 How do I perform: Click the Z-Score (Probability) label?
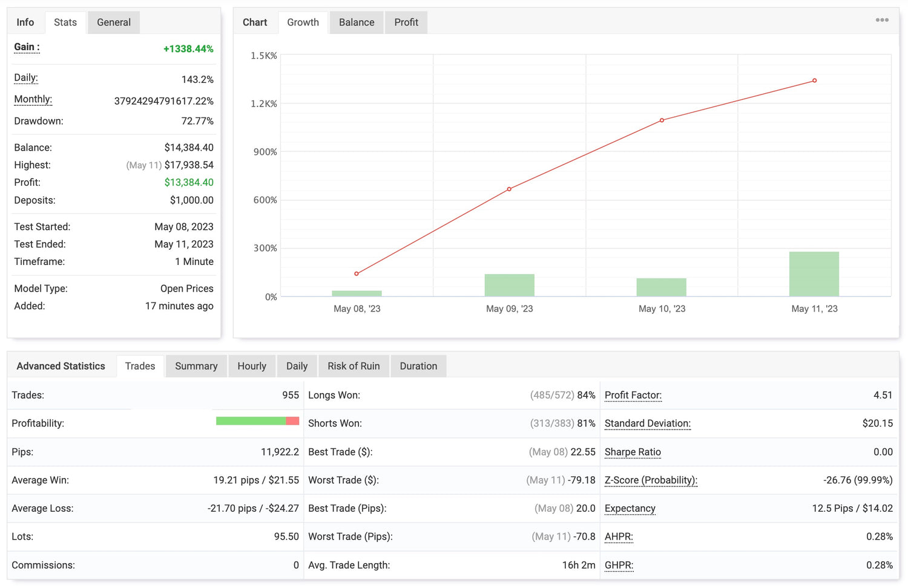click(651, 480)
